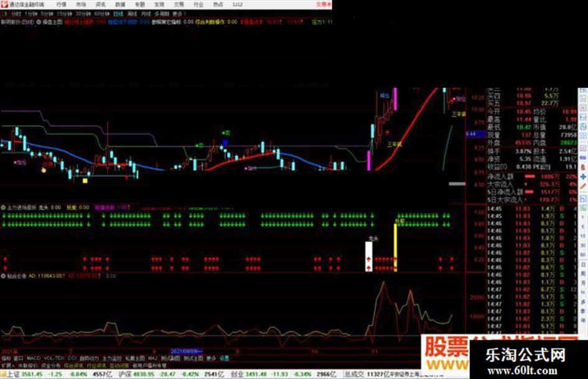Click the circle icon of the AD indicator panel
The height and width of the screenshot is (379, 588).
coord(3,276)
